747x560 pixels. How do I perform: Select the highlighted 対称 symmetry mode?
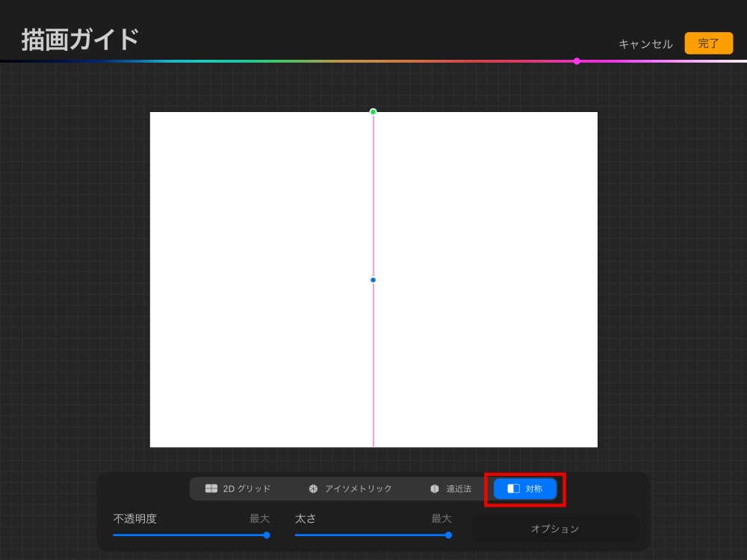524,489
